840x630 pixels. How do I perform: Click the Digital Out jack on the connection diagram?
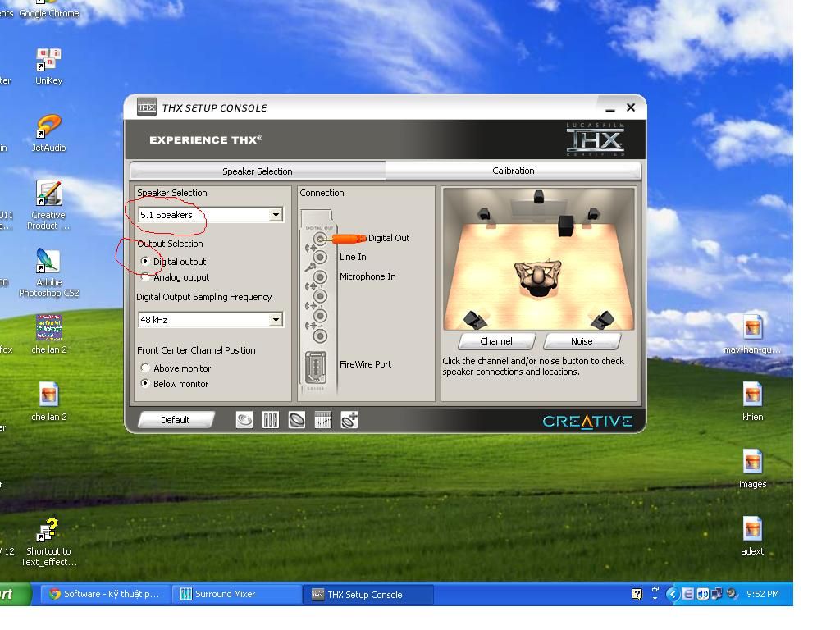tap(320, 238)
